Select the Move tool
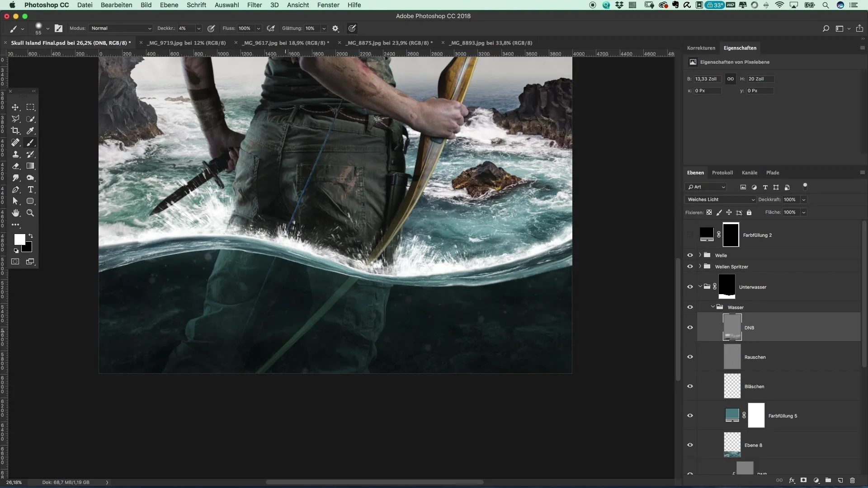 click(15, 107)
